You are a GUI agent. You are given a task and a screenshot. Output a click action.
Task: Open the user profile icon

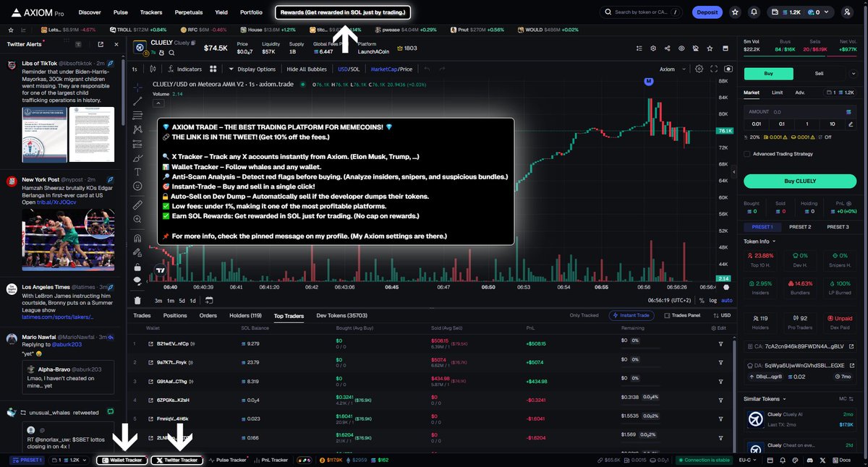coord(847,12)
